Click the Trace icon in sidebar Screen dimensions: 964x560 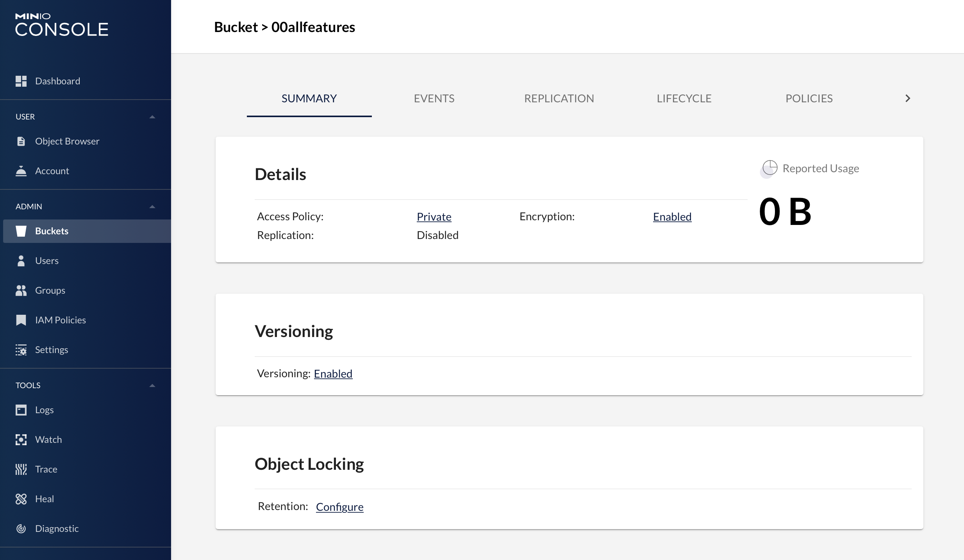point(21,469)
